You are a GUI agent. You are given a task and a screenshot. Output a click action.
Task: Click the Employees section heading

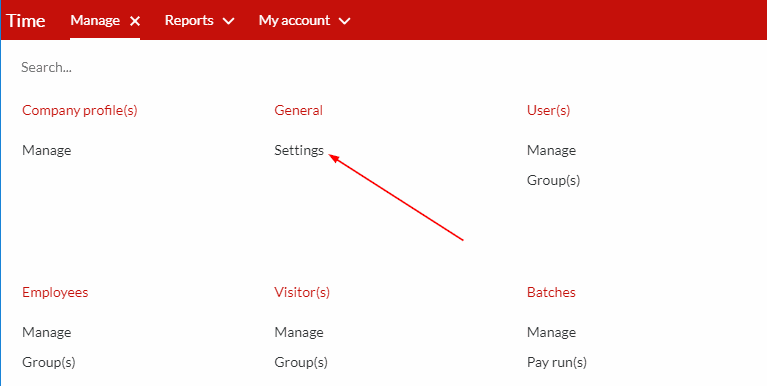point(55,293)
